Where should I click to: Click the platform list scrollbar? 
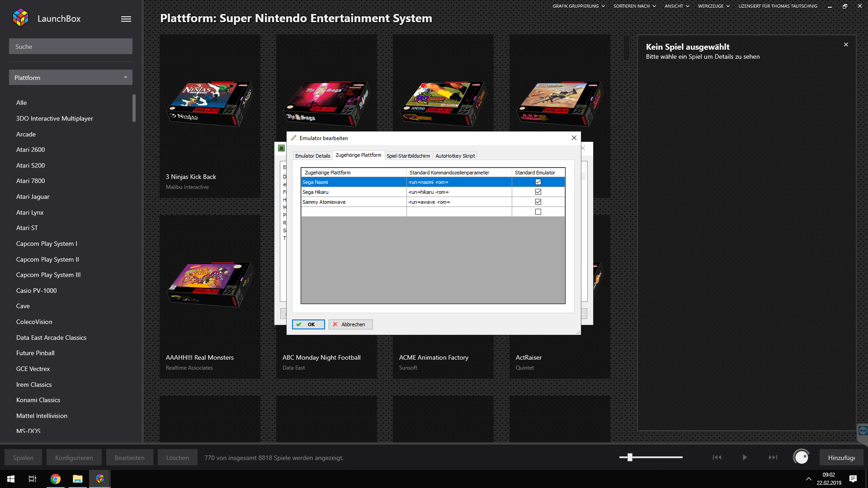point(134,108)
